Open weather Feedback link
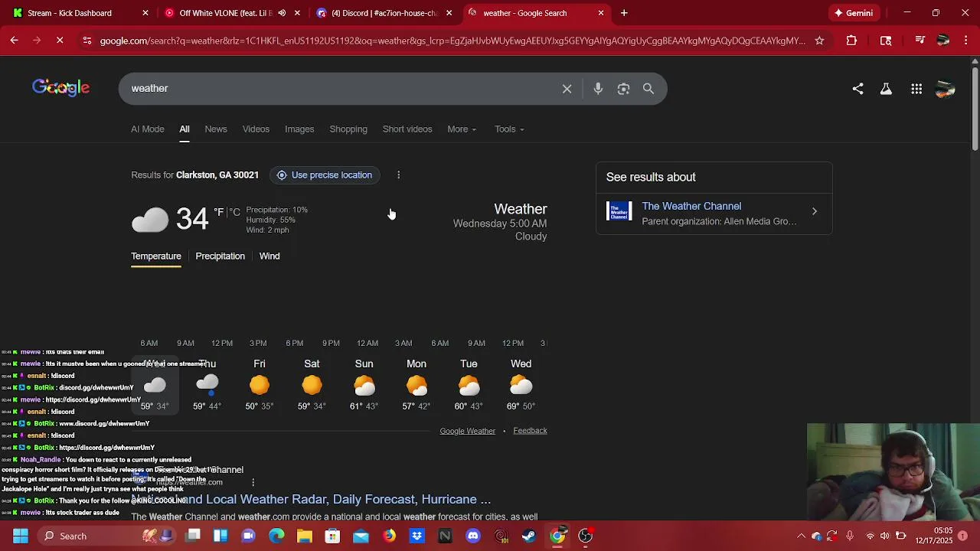This screenshot has width=980, height=551. [530, 431]
